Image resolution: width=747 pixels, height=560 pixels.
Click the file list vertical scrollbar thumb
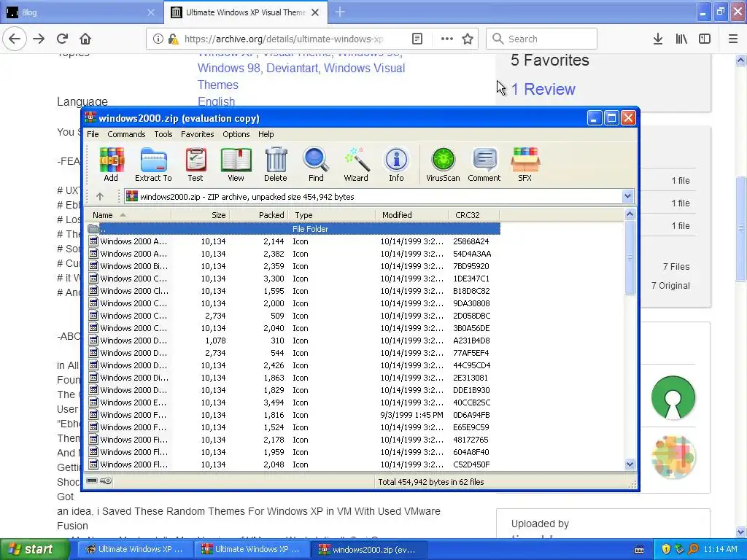pos(630,257)
